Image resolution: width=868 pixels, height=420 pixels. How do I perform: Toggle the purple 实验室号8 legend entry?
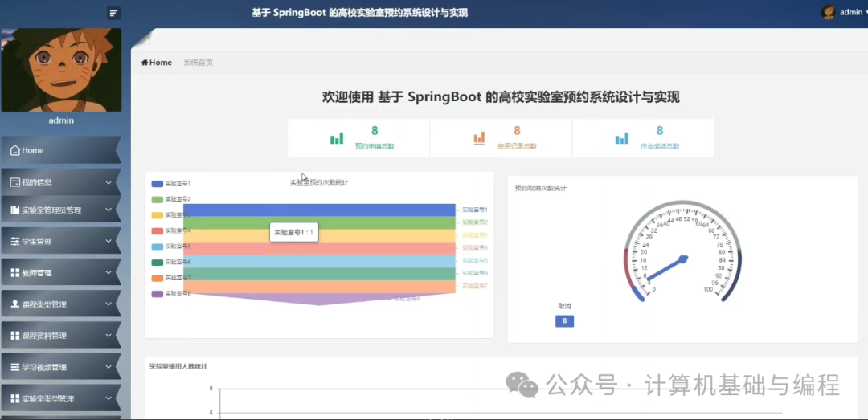(x=171, y=294)
